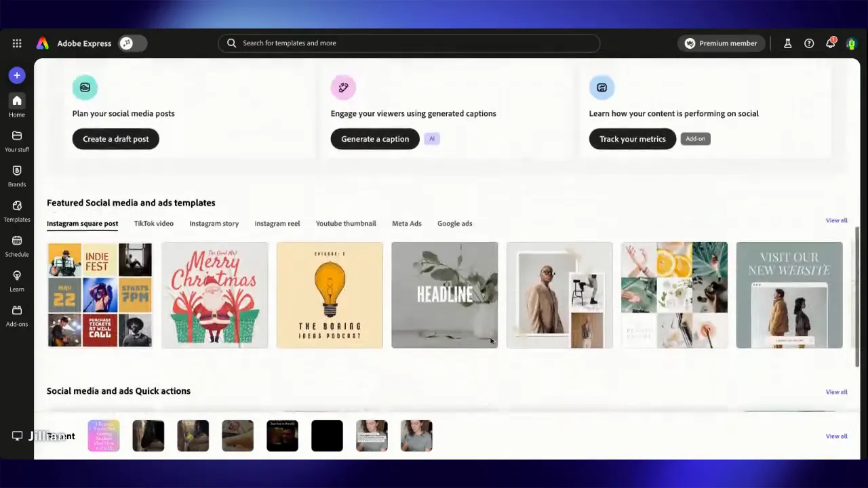The width and height of the screenshot is (868, 488).
Task: Open the Templates panel from the sidebar
Action: coord(17,210)
